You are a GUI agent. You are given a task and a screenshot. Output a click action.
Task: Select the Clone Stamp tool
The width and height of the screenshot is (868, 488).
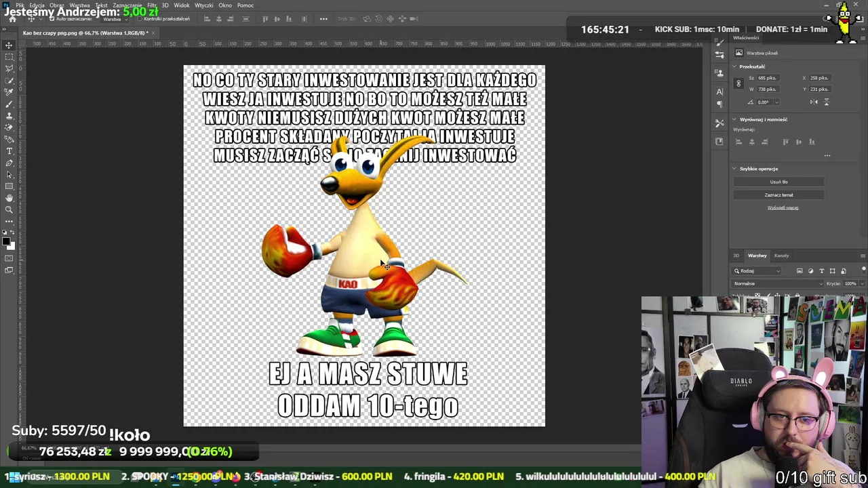pos(9,116)
